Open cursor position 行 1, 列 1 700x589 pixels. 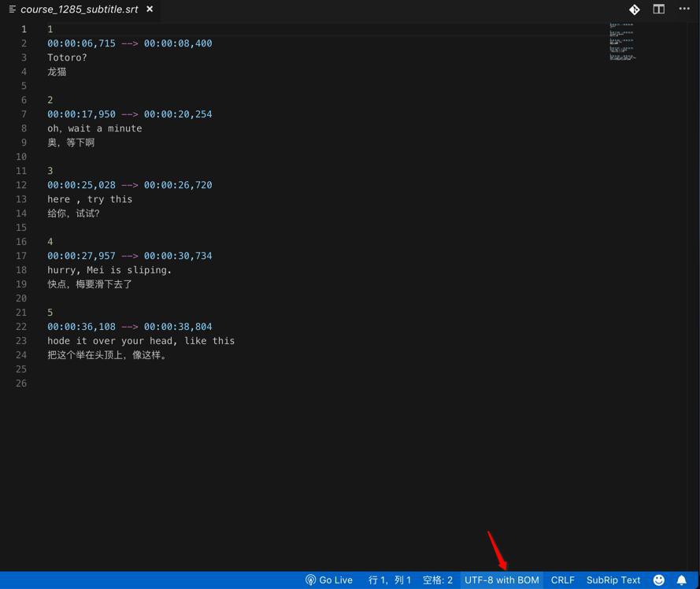pos(389,580)
